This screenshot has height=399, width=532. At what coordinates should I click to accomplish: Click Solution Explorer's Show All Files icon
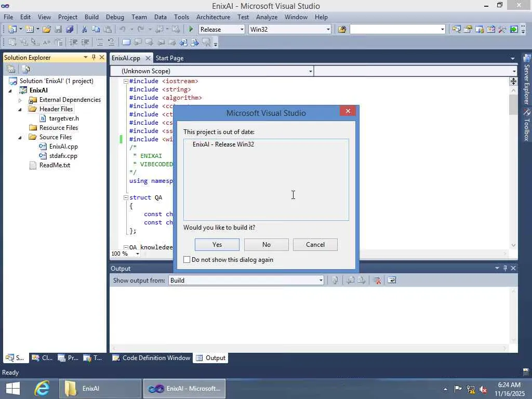click(x=26, y=69)
